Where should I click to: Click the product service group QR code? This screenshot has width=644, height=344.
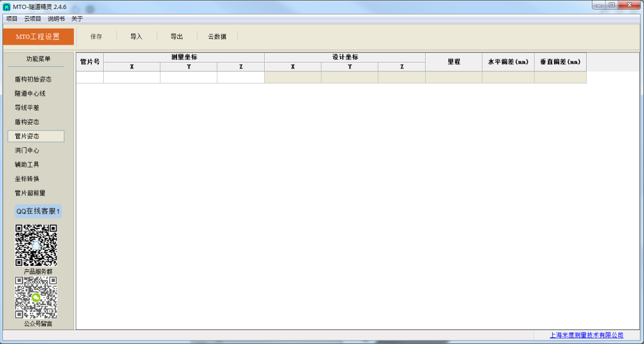point(36,245)
